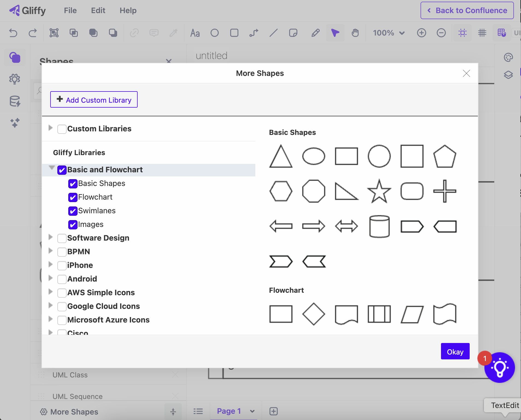This screenshot has height=420, width=521.
Task: Activate the Text tool
Action: 195,33
